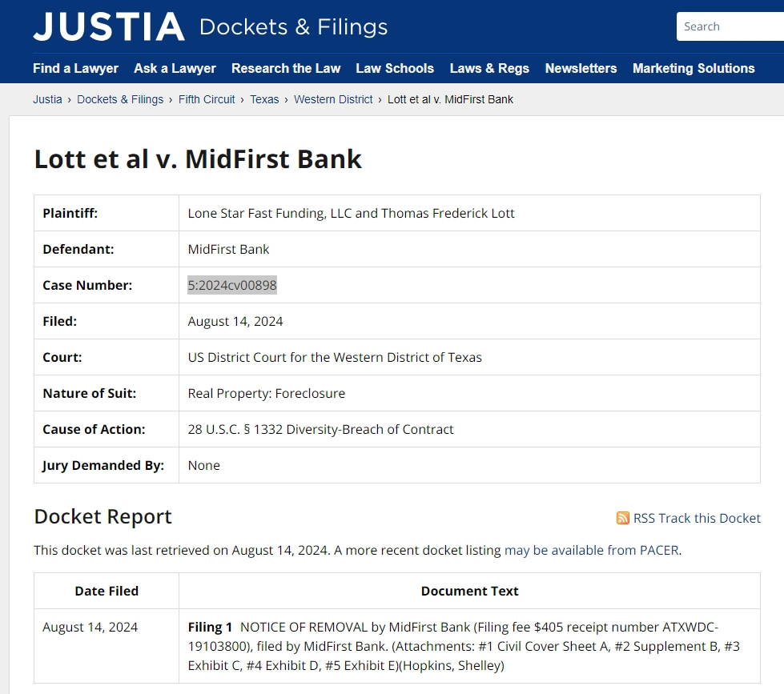
Task: Click Jury Demanded By value 'None'
Action: pos(204,465)
